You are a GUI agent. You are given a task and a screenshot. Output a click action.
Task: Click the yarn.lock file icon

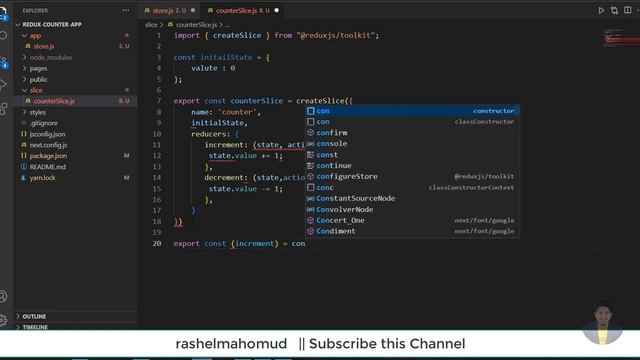24,178
